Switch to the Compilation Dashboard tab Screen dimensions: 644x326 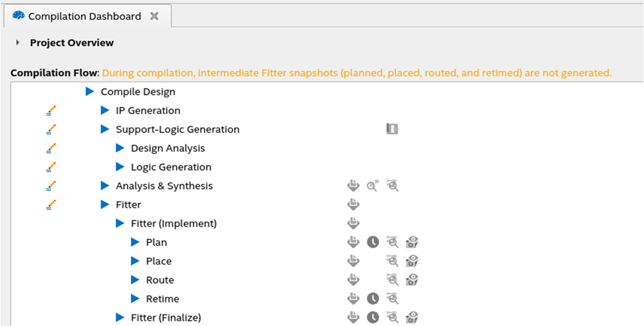(x=85, y=17)
